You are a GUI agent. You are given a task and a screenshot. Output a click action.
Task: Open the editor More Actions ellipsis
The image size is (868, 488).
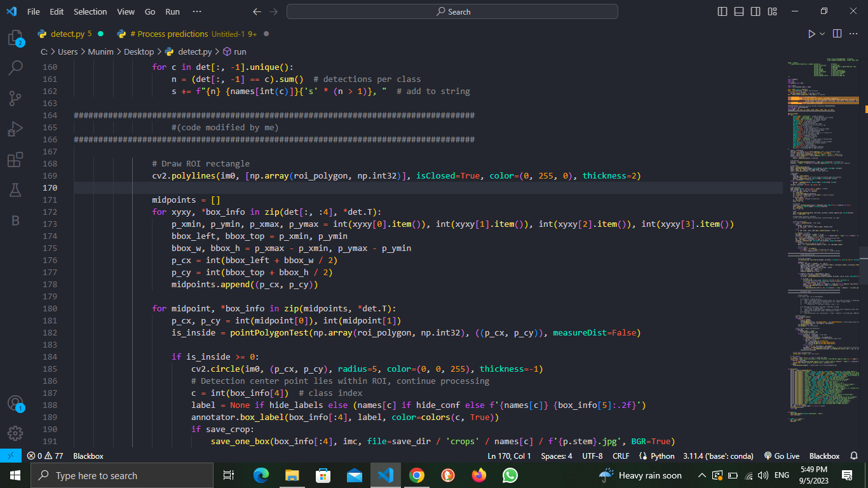click(854, 34)
